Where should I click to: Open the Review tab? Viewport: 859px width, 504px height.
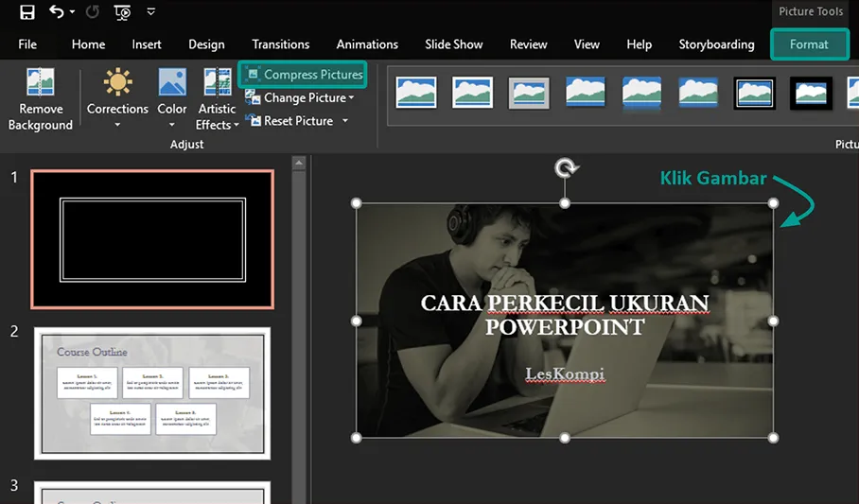tap(528, 44)
